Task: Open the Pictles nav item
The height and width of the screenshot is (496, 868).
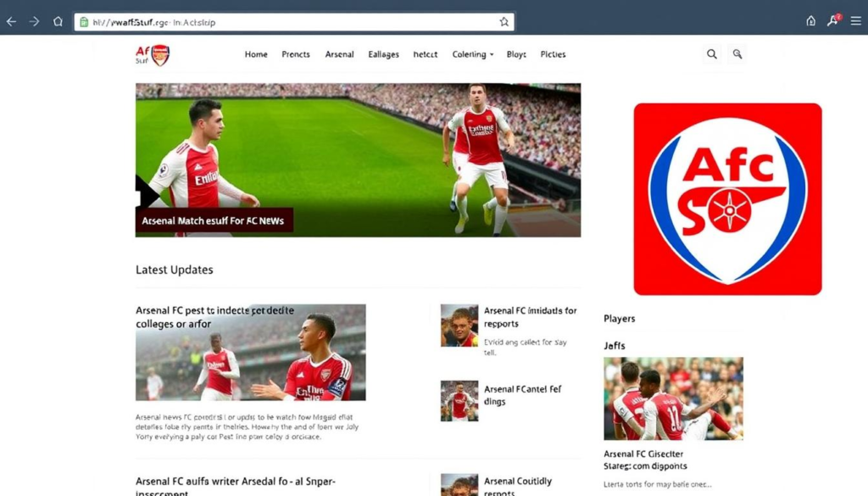Action: (x=553, y=54)
